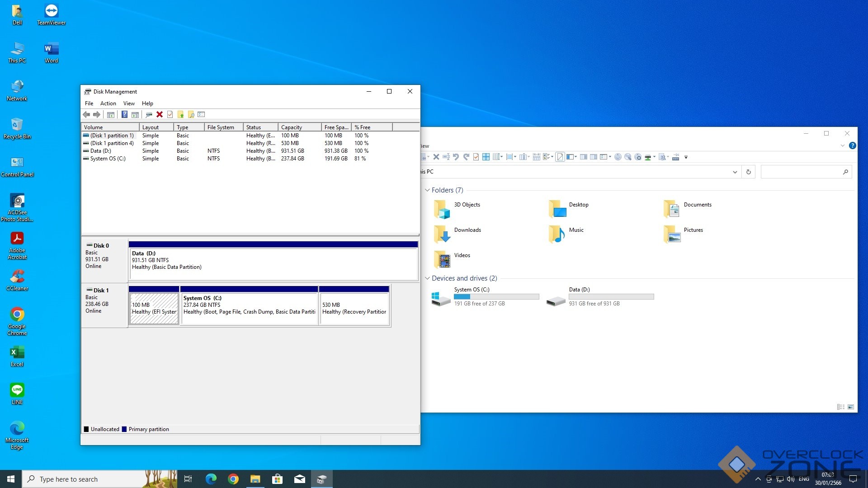Image resolution: width=868 pixels, height=488 pixels.
Task: Click the undo icon in Explorer toolbar
Action: [x=456, y=157]
